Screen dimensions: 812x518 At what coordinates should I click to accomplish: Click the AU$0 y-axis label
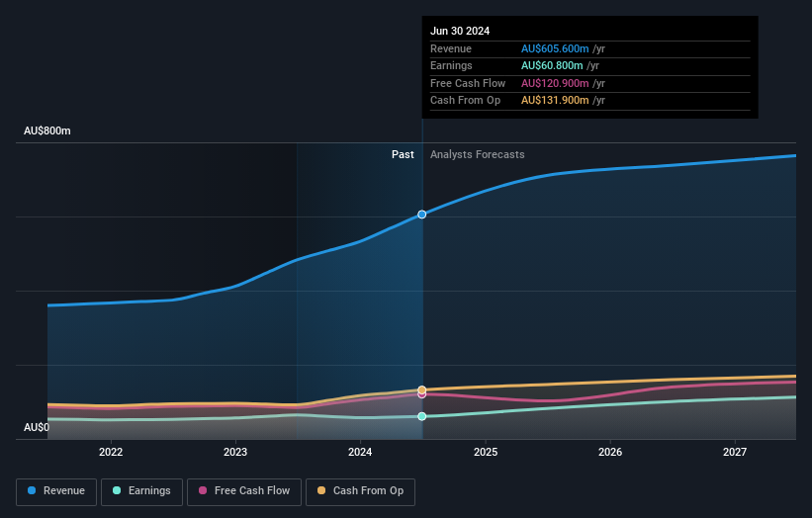click(x=37, y=427)
